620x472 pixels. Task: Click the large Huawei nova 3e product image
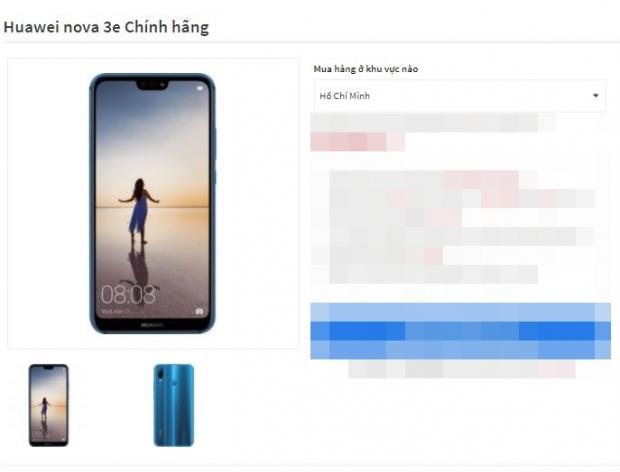(x=153, y=203)
